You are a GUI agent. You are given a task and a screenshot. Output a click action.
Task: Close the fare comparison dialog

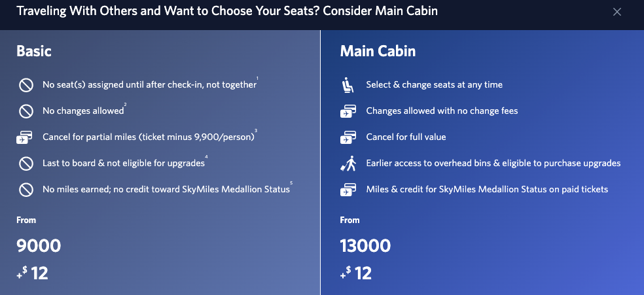click(617, 12)
